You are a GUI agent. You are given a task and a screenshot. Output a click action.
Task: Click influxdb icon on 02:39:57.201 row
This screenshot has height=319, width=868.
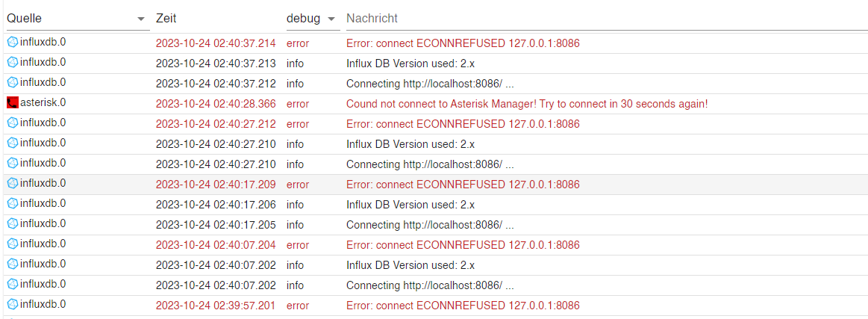coord(12,304)
